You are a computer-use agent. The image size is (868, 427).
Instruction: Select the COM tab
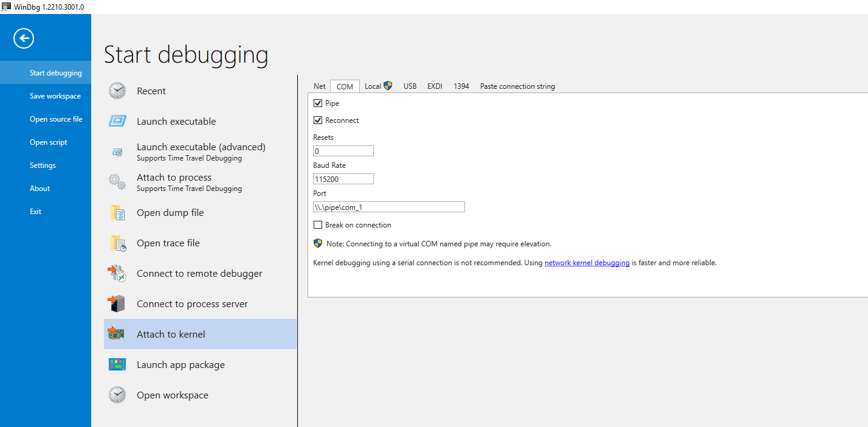pyautogui.click(x=345, y=86)
